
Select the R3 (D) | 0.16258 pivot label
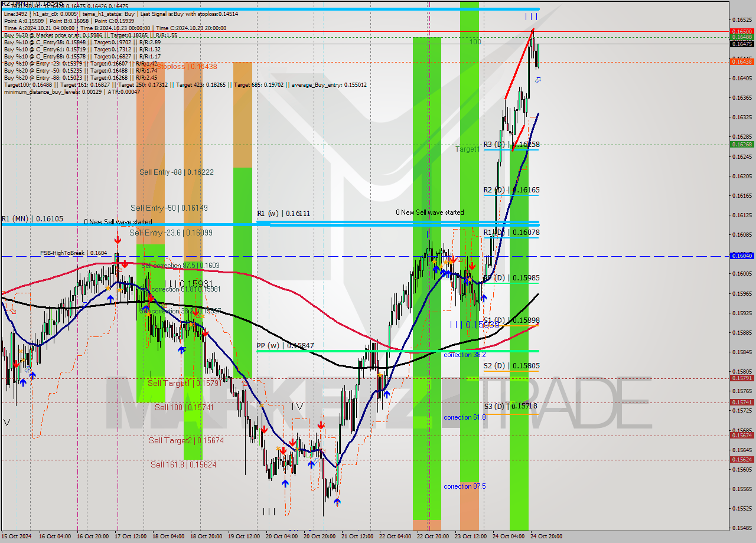[x=511, y=145]
